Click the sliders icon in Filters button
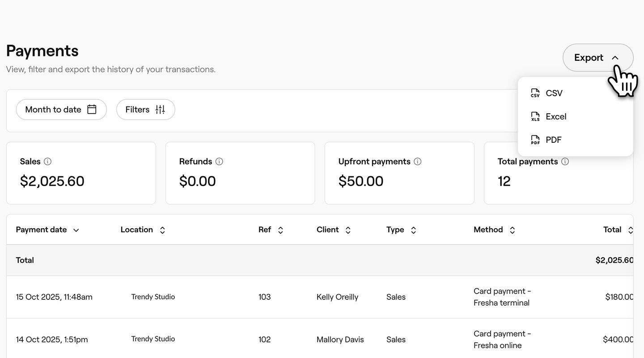644x358 pixels. pyautogui.click(x=160, y=110)
